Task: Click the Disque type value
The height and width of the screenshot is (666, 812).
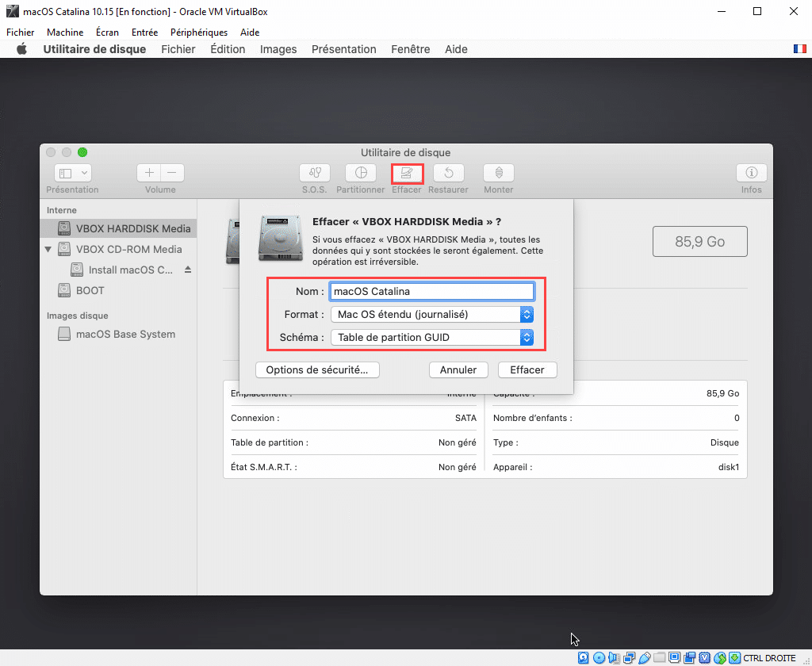Action: point(725,442)
